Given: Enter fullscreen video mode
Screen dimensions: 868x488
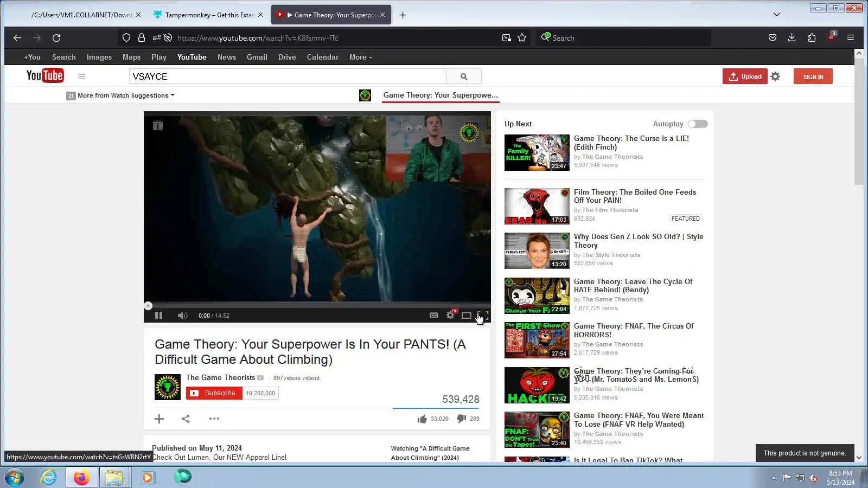Looking at the screenshot, I should 483,316.
